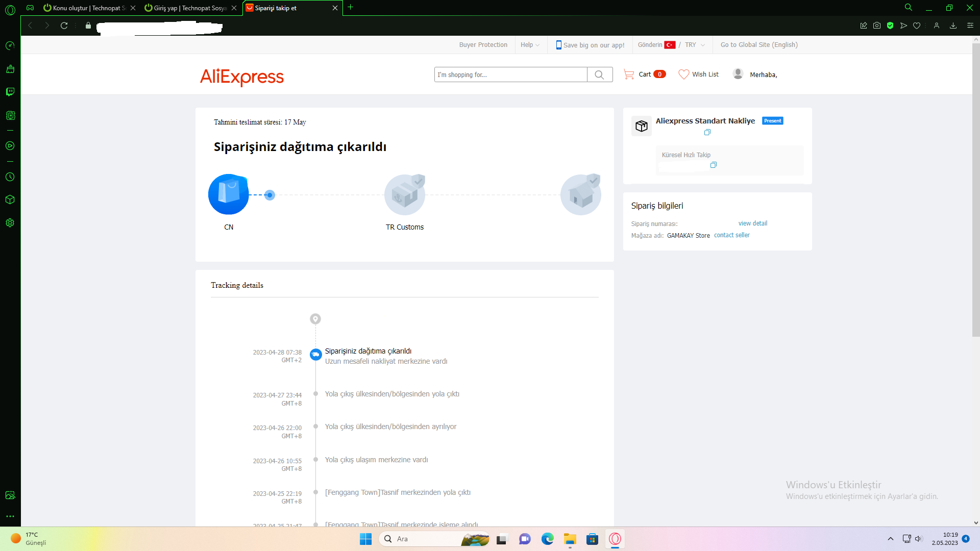Image resolution: width=980 pixels, height=551 pixels.
Task: Show hidden system tray icons chevron
Action: [891, 539]
